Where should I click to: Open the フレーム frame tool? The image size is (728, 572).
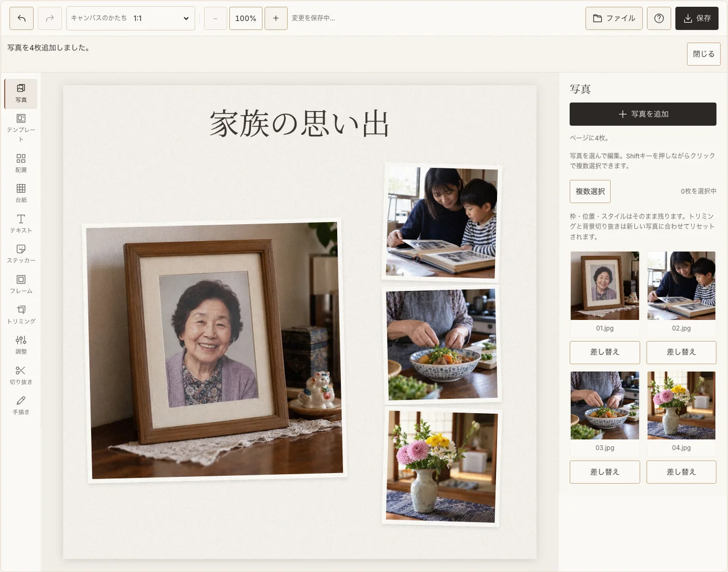coord(21,284)
